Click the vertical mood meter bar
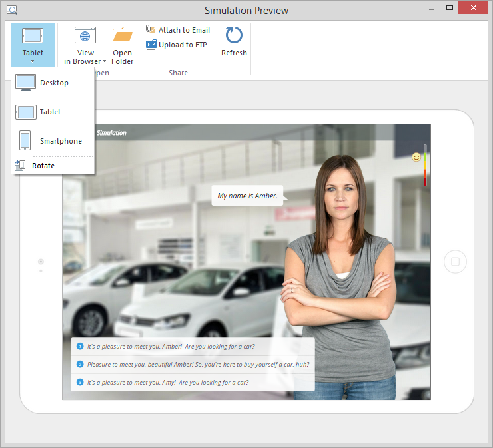This screenshot has height=448, width=493. click(425, 166)
